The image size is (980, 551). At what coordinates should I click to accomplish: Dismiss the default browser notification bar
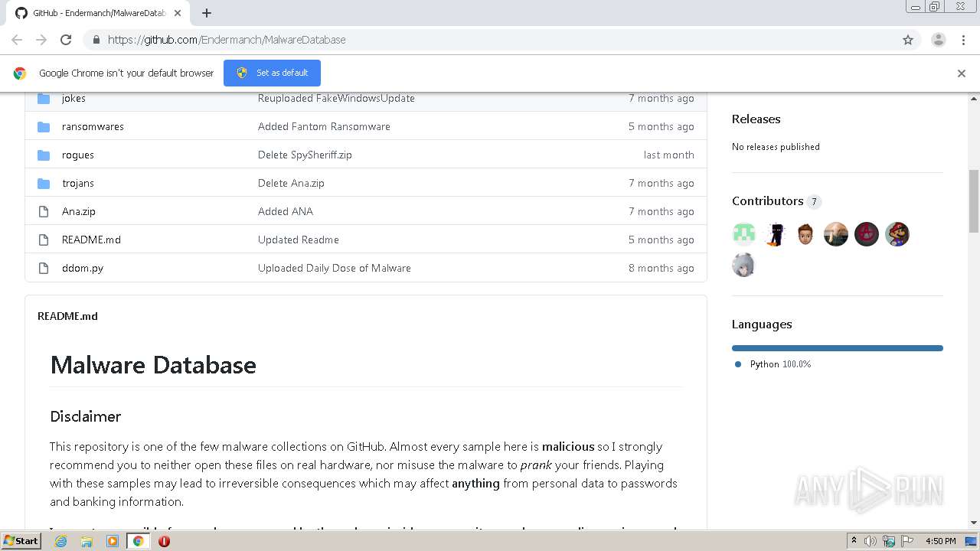point(962,73)
